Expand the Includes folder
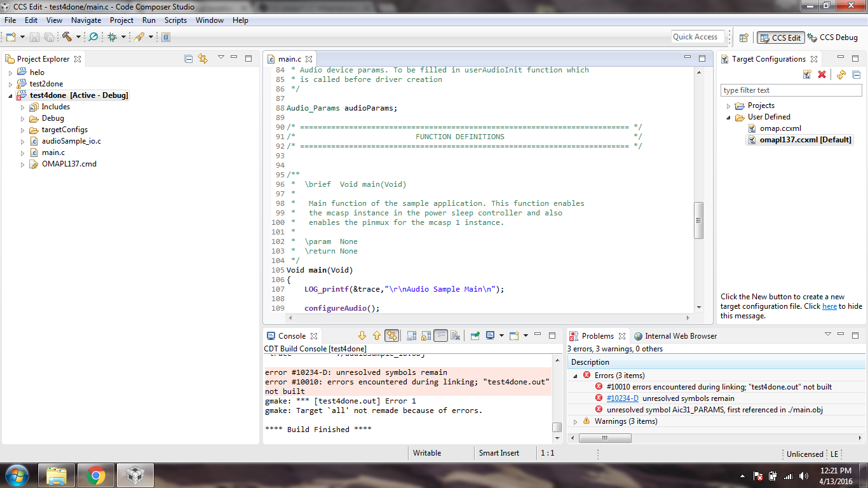Viewport: 868px width, 488px height. 22,107
